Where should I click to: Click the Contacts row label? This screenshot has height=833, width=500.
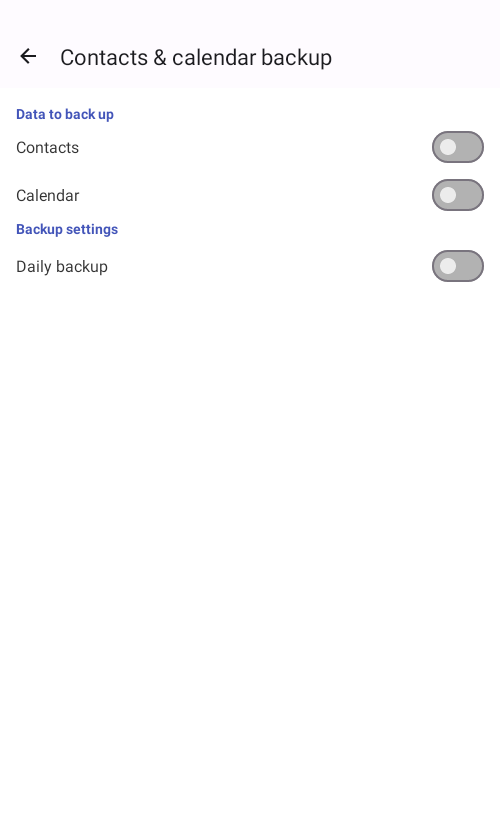point(47,148)
